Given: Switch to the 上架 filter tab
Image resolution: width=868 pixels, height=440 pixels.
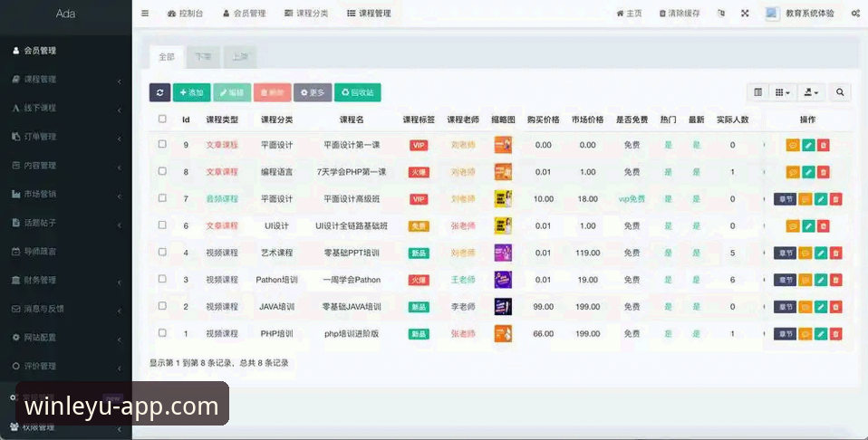Looking at the screenshot, I should pos(240,57).
